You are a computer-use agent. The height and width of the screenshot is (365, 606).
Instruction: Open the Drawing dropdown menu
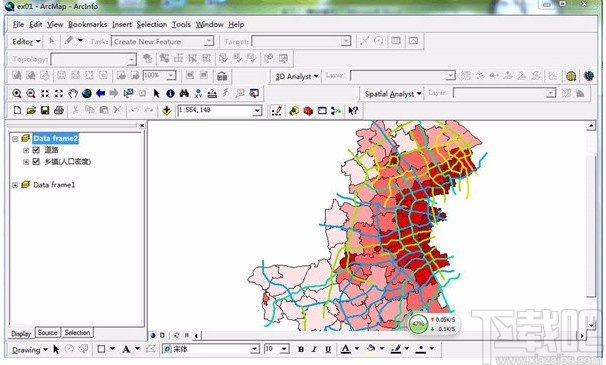[30, 350]
